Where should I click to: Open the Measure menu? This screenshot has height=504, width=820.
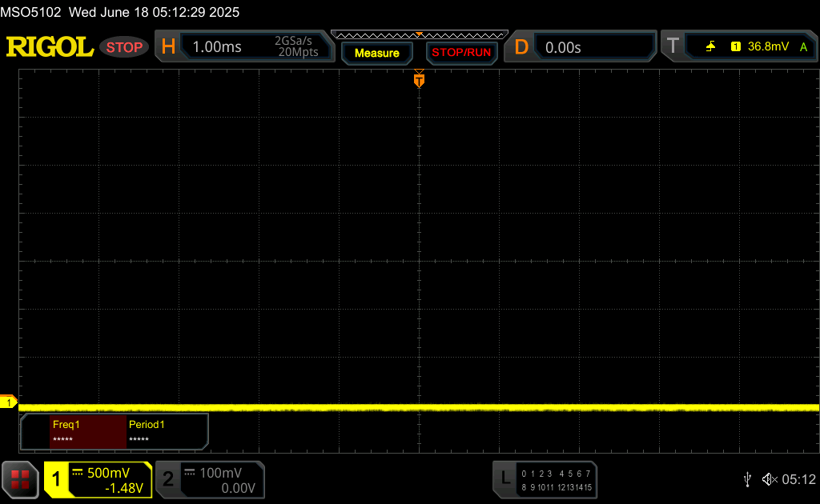pos(376,53)
